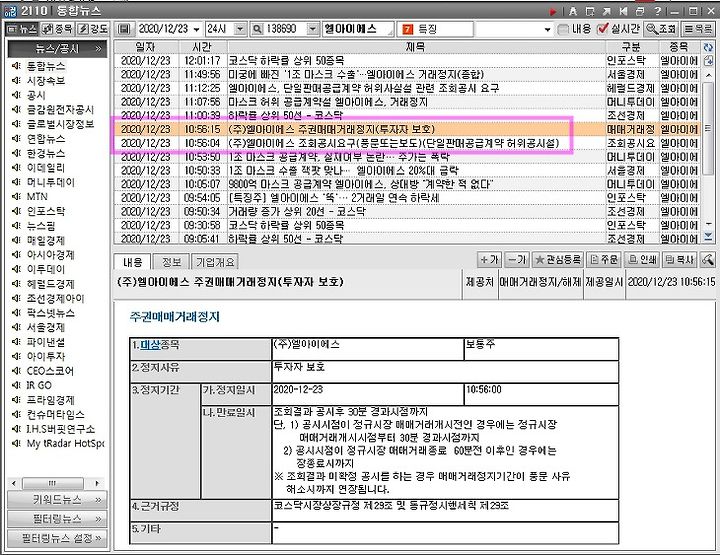Open the date dropdown 2020/12/23
720x555 pixels.
tap(197, 29)
